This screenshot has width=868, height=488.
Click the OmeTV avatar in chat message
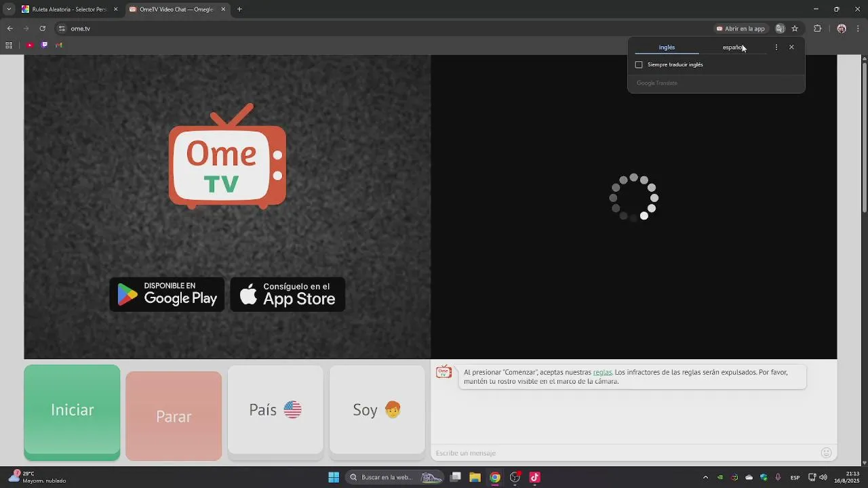[x=443, y=371]
